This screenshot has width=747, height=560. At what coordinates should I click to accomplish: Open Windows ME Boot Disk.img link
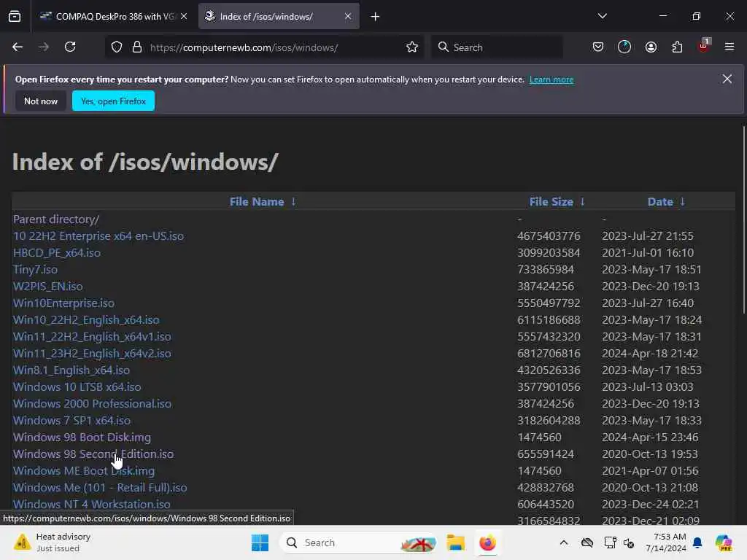pyautogui.click(x=84, y=471)
